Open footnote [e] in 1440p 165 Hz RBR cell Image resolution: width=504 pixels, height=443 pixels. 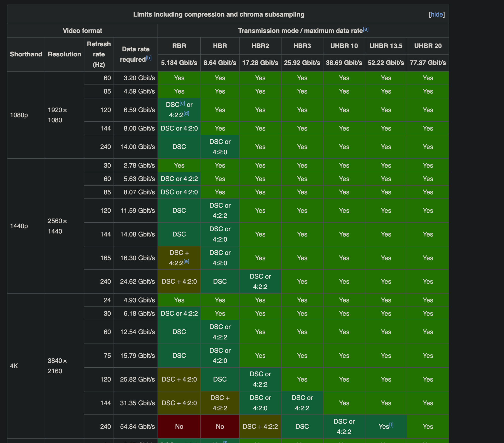[186, 261]
